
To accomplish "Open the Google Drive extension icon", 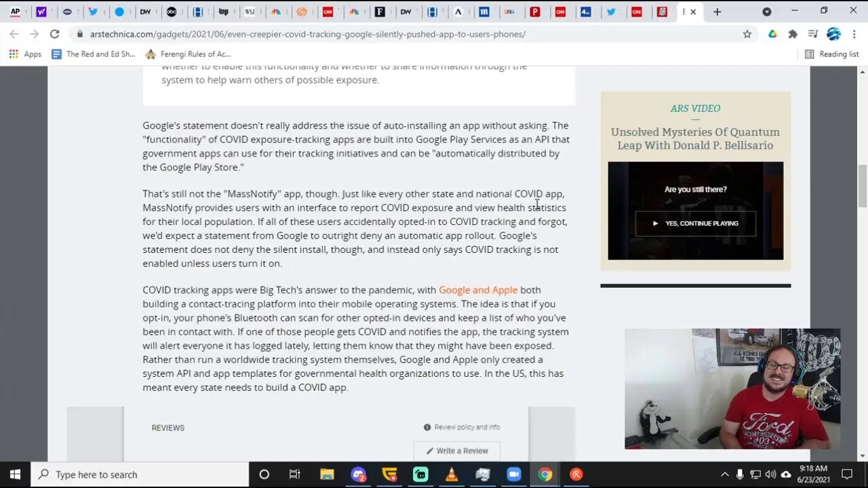I will (x=772, y=34).
